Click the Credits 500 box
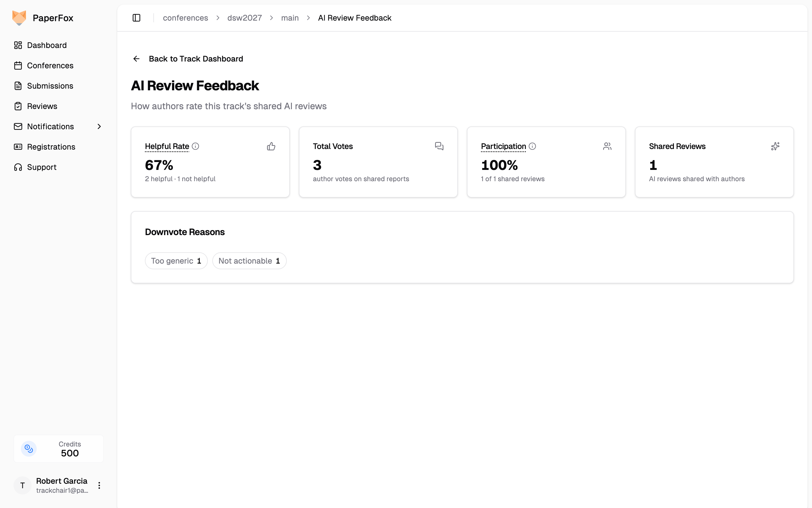This screenshot has height=508, width=812. [58, 448]
